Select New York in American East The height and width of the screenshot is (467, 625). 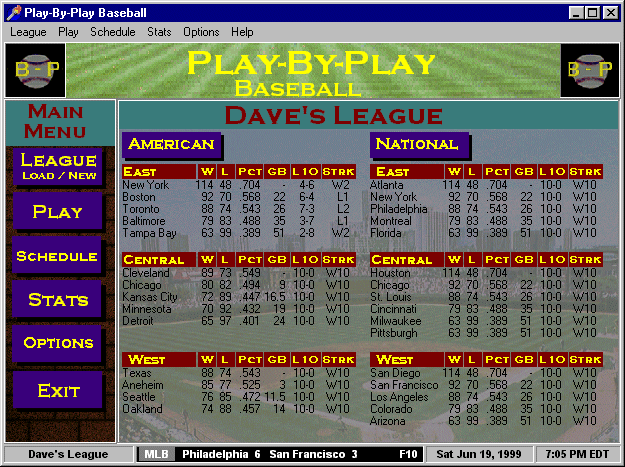pyautogui.click(x=145, y=185)
